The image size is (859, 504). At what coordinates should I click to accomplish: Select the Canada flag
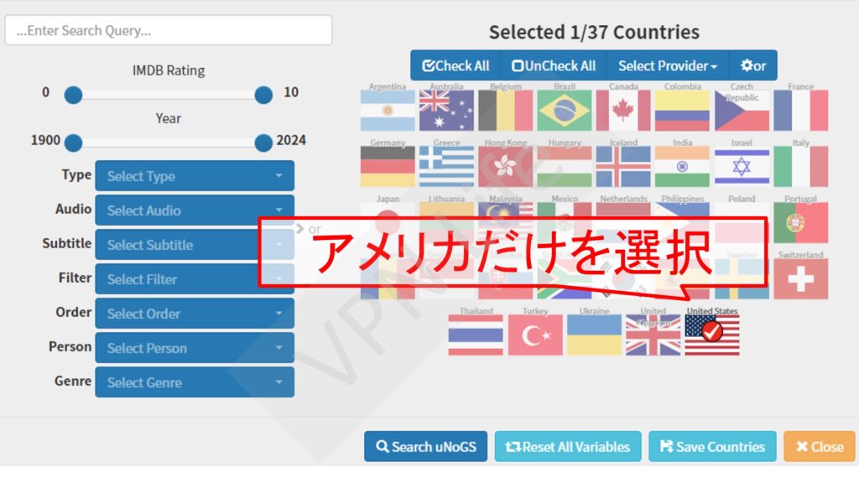[624, 109]
